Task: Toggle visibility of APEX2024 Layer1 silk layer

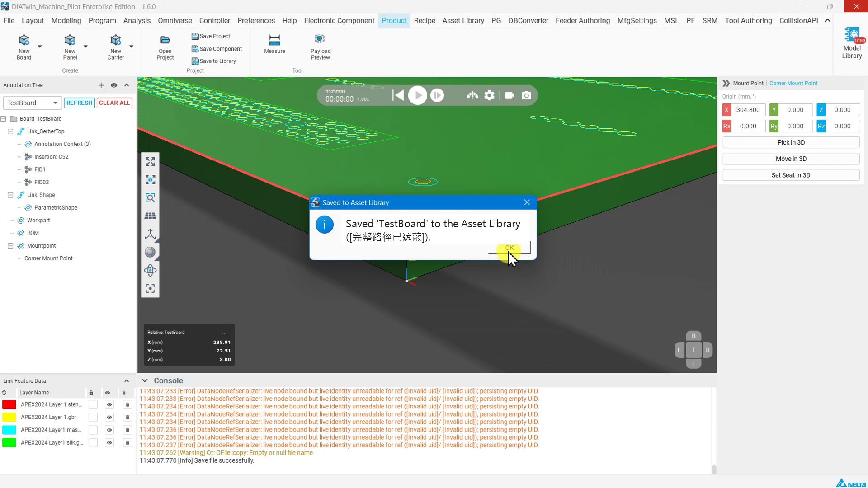Action: (109, 443)
